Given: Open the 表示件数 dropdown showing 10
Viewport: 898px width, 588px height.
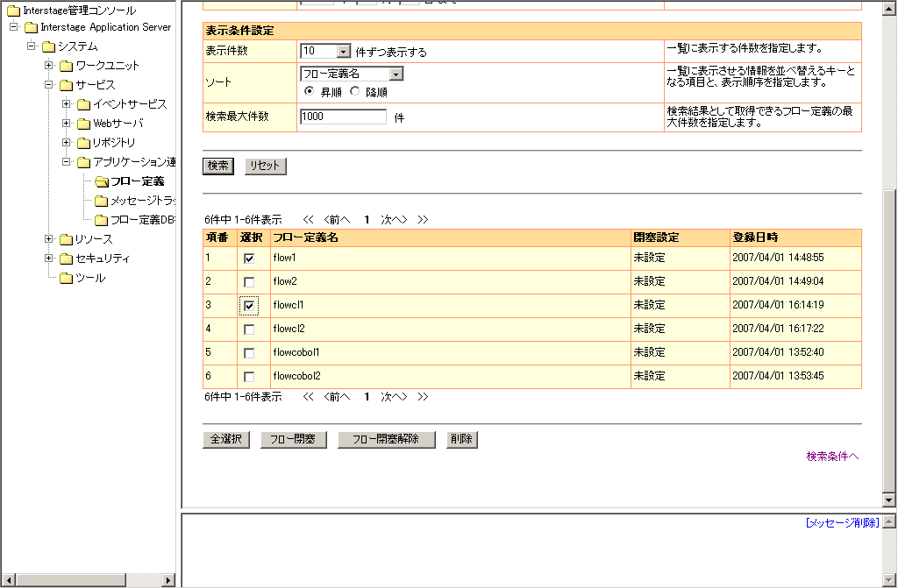Looking at the screenshot, I should tap(325, 51).
